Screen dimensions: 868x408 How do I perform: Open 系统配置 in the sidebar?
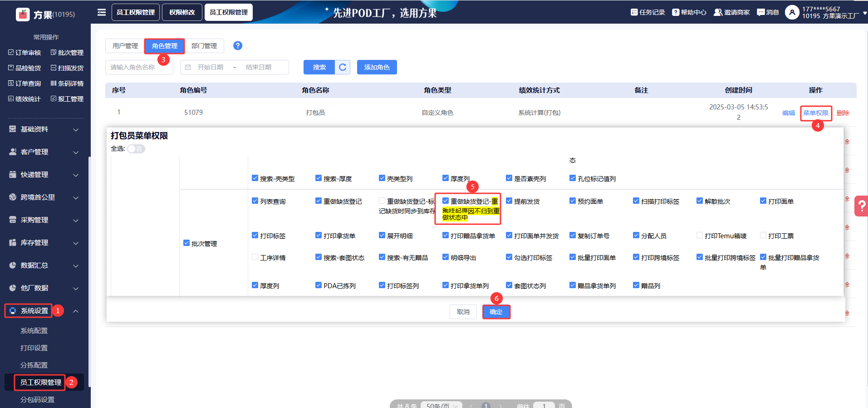pyautogui.click(x=34, y=331)
